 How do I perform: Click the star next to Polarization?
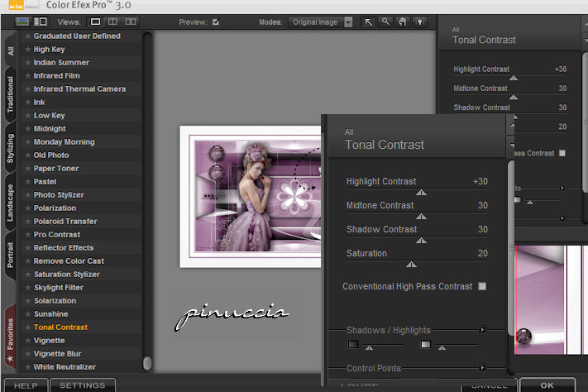(x=28, y=208)
